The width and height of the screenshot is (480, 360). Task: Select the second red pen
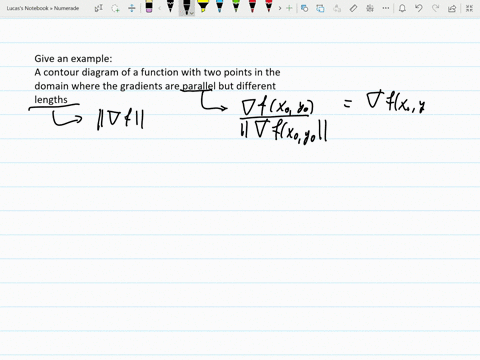(x=269, y=7)
